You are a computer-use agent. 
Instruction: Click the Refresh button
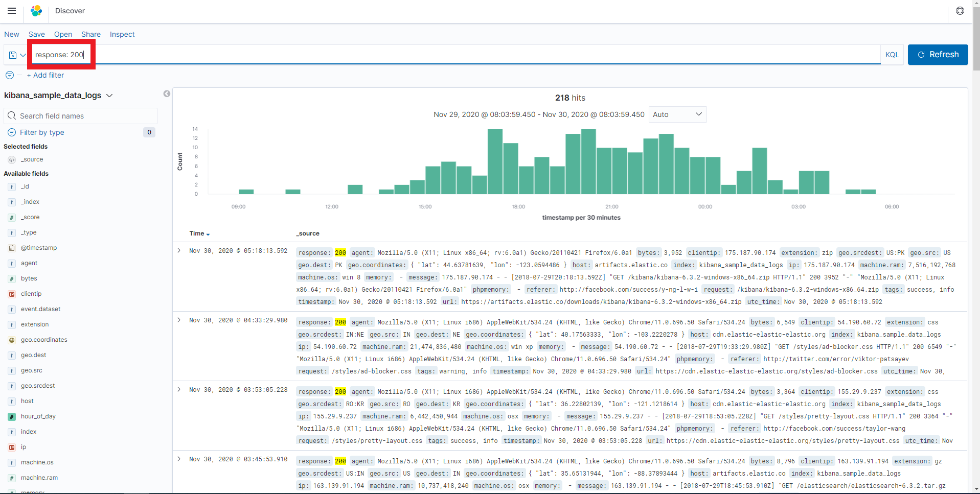(x=938, y=54)
